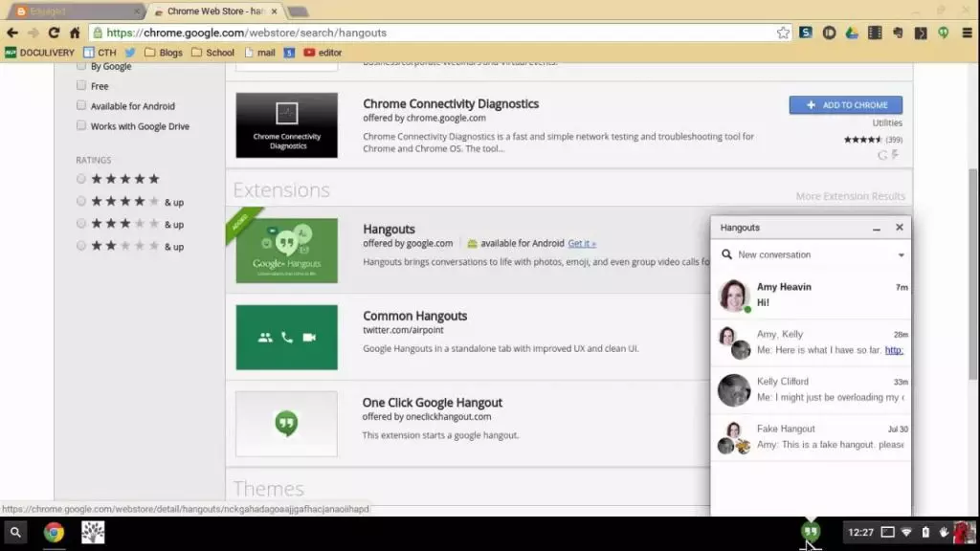
Task: Select three stars & up rating
Action: (x=81, y=224)
